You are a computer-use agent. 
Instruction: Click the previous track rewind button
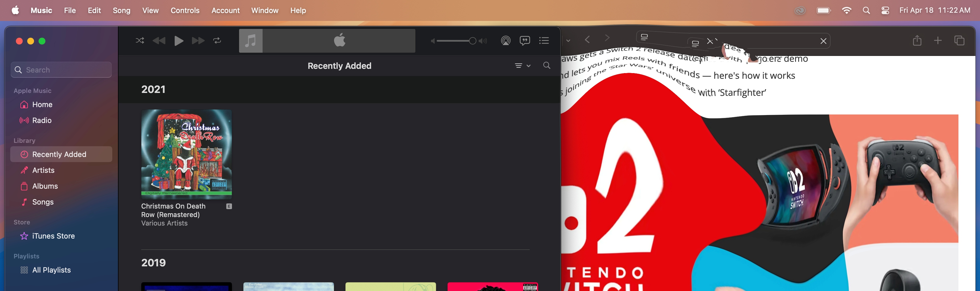159,41
